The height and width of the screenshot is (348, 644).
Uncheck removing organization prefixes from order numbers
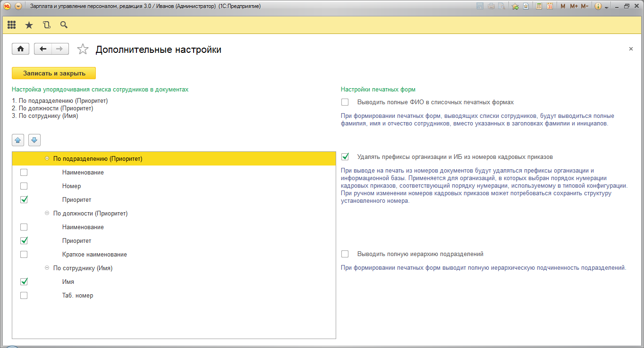tap(345, 157)
